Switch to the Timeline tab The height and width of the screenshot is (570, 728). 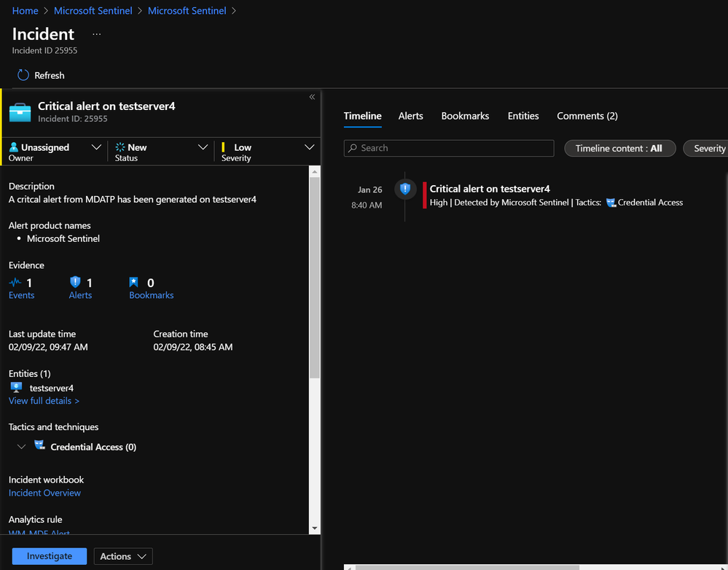(363, 116)
